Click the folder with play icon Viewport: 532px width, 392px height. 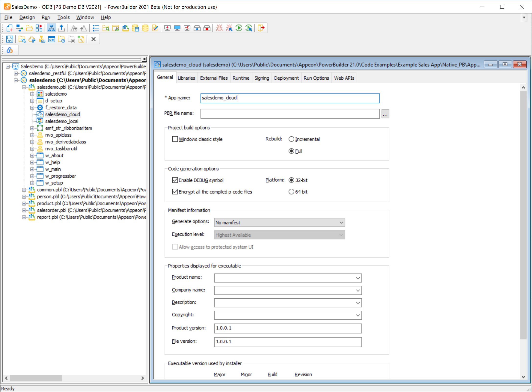pyautogui.click(x=61, y=39)
